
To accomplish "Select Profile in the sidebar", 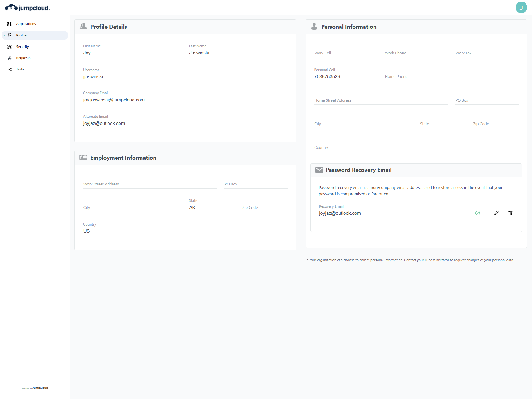I will tap(21, 35).
